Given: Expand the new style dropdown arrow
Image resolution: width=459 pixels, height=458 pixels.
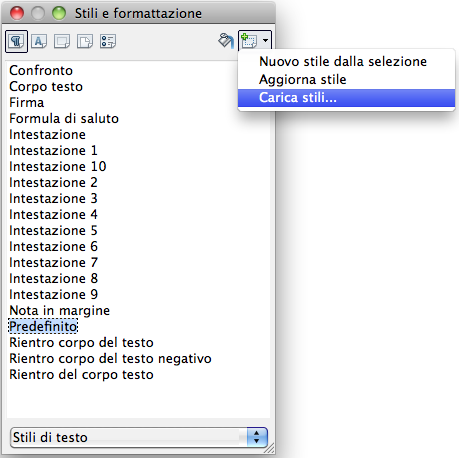Looking at the screenshot, I should tap(265, 41).
